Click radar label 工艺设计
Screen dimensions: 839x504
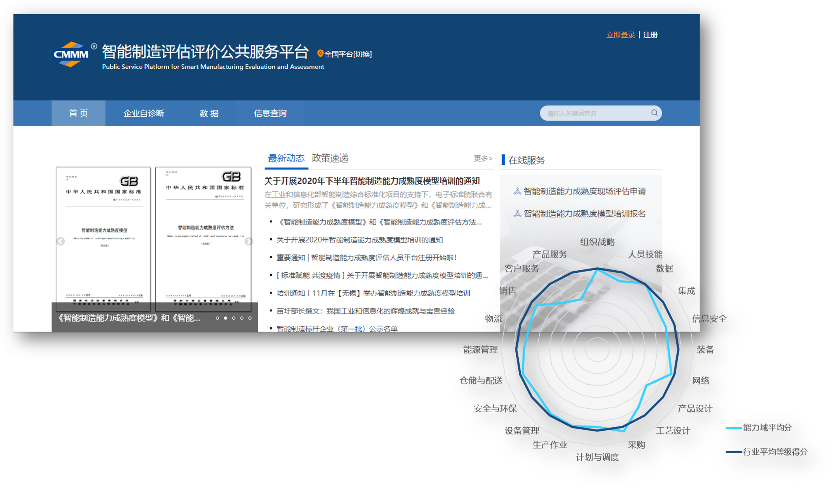pyautogui.click(x=673, y=431)
